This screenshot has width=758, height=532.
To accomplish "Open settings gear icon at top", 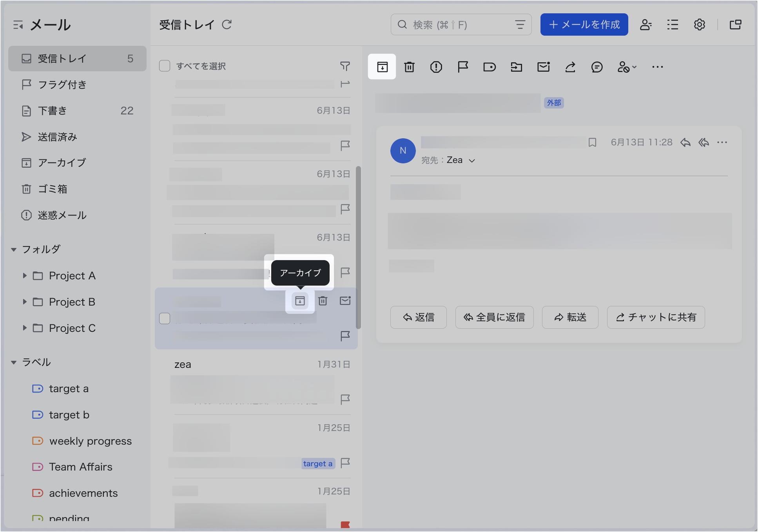I will pyautogui.click(x=700, y=25).
